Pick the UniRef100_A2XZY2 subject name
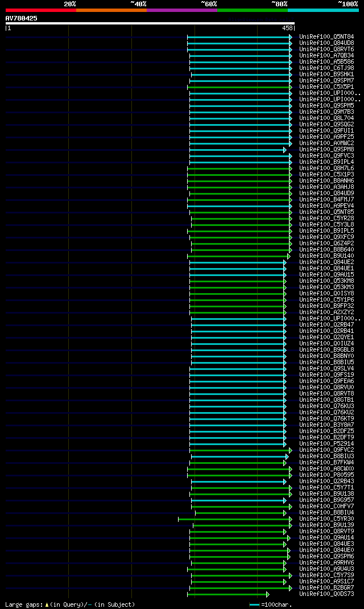364x609 pixels. (326, 312)
